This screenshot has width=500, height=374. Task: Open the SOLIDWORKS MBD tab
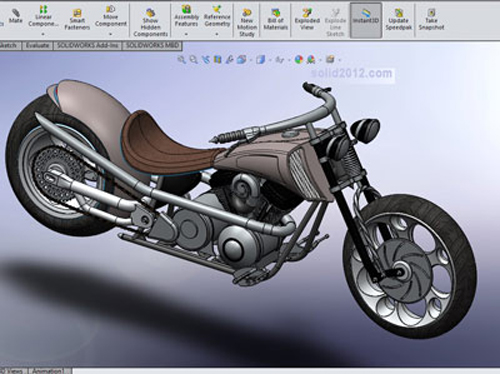[152, 45]
